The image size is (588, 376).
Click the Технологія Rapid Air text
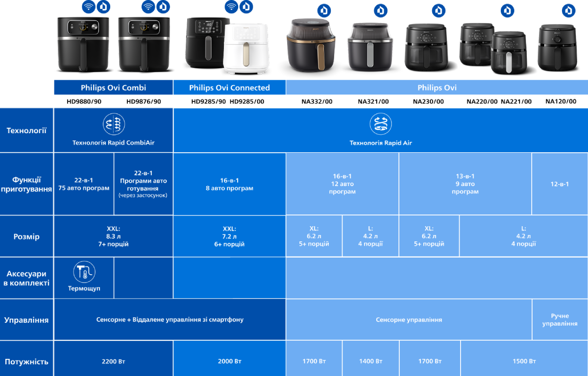381,143
